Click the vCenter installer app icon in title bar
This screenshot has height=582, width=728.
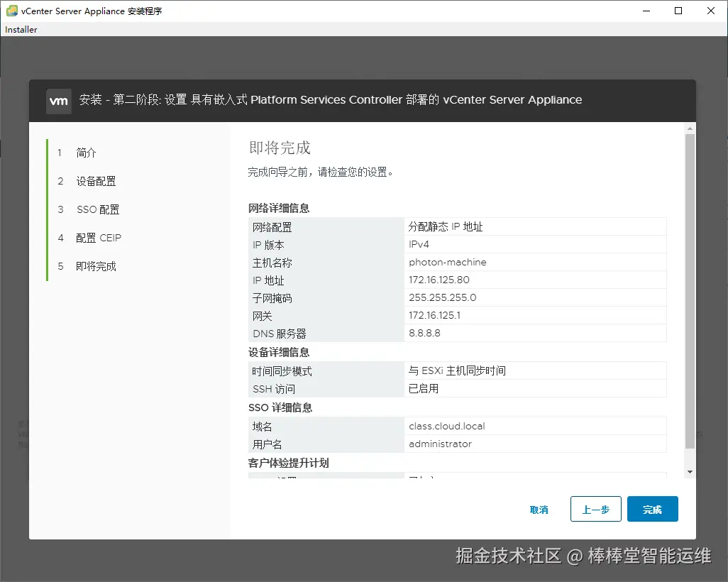pos(11,11)
